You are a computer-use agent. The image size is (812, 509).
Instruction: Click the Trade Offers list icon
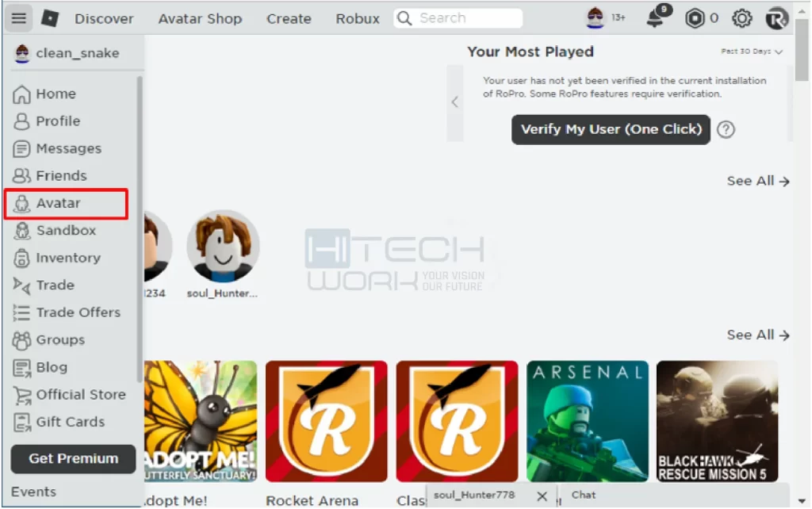pos(21,312)
